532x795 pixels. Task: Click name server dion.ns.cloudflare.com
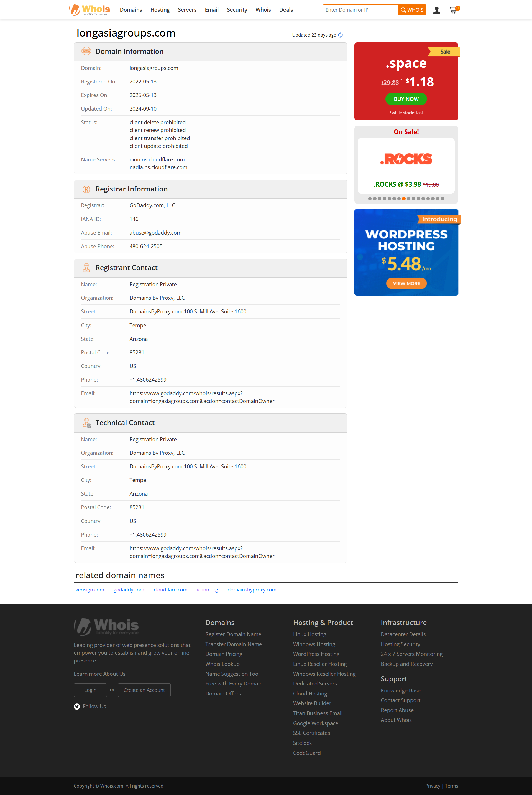pos(157,159)
